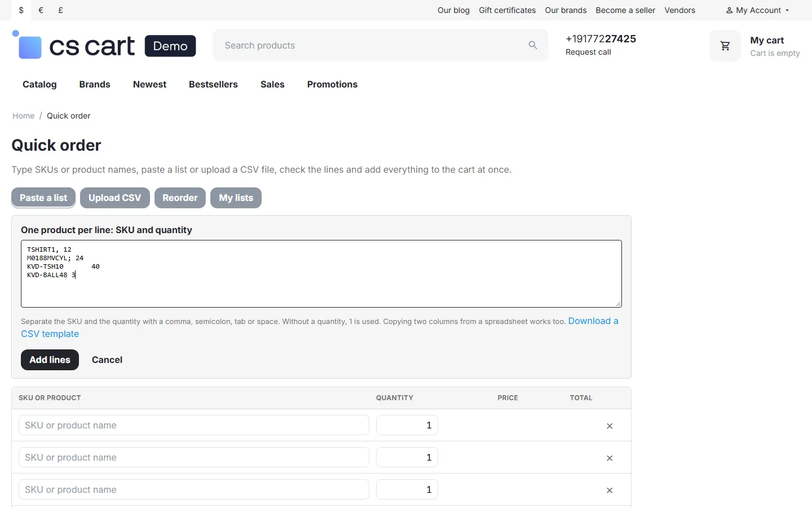Viewport: 812px width, 508px height.
Task: Go to Newest products
Action: pos(149,84)
